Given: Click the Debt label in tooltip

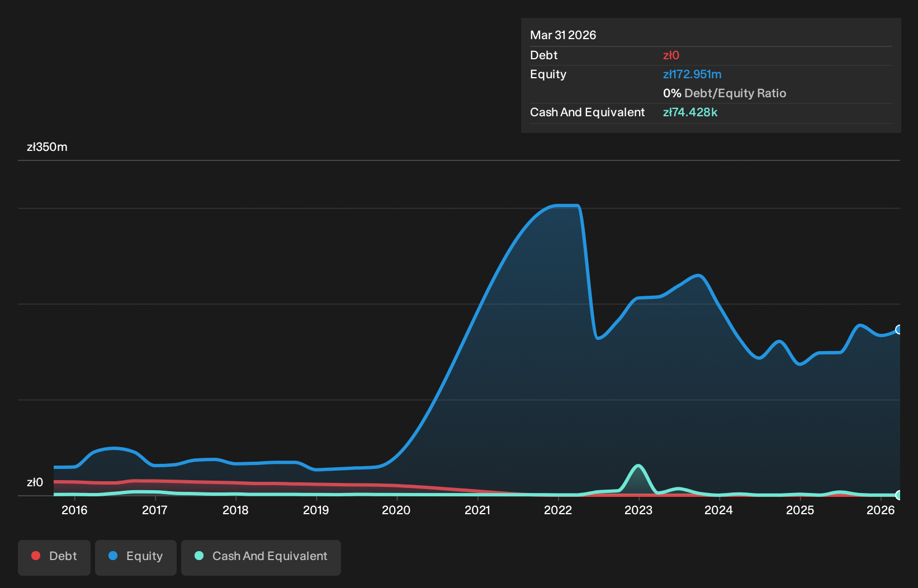Looking at the screenshot, I should coord(543,55).
